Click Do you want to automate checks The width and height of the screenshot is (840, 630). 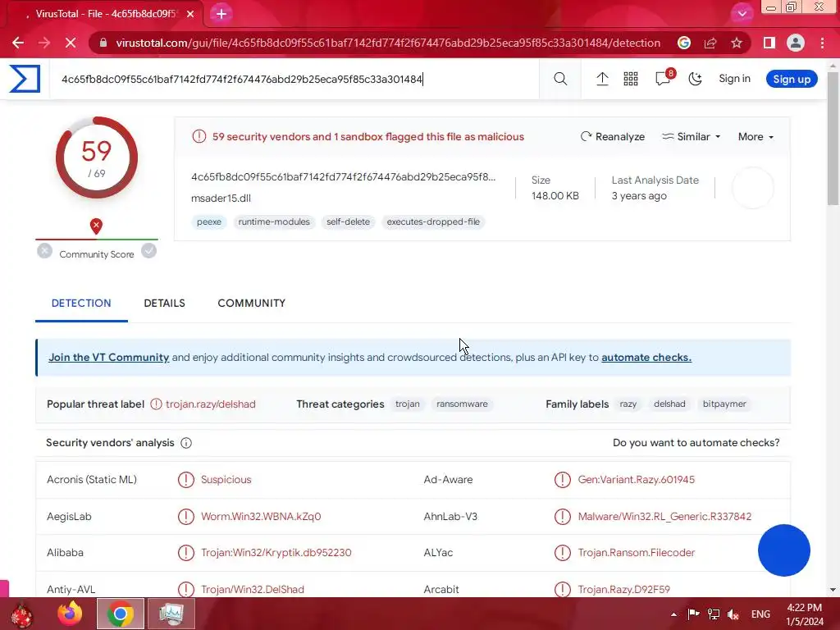[x=696, y=442]
